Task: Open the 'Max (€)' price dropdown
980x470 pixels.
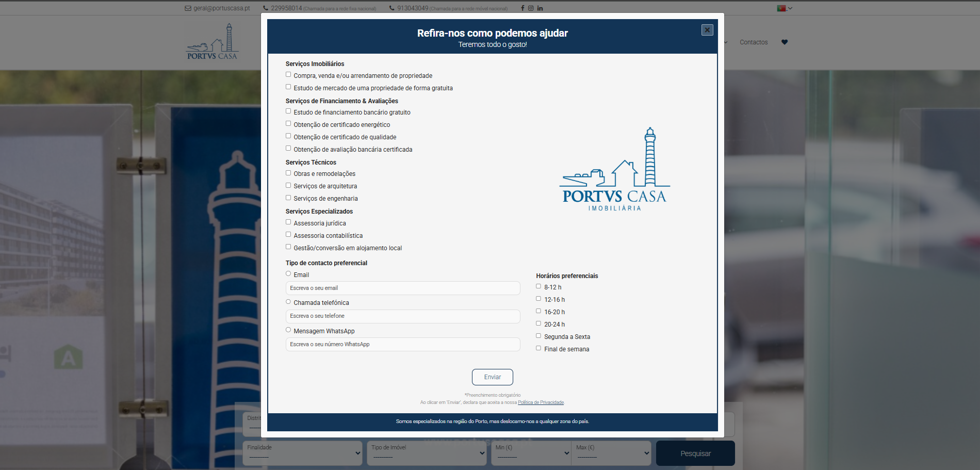Action: [x=611, y=453]
